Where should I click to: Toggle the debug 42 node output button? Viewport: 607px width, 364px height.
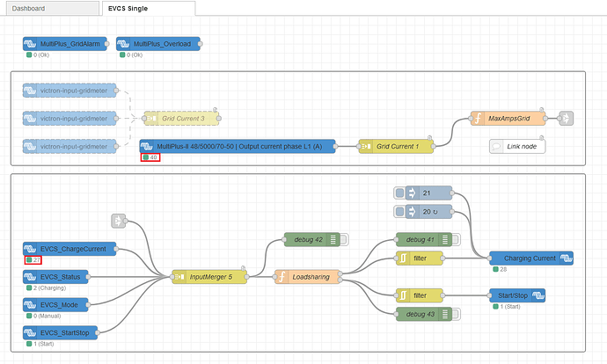tap(344, 240)
